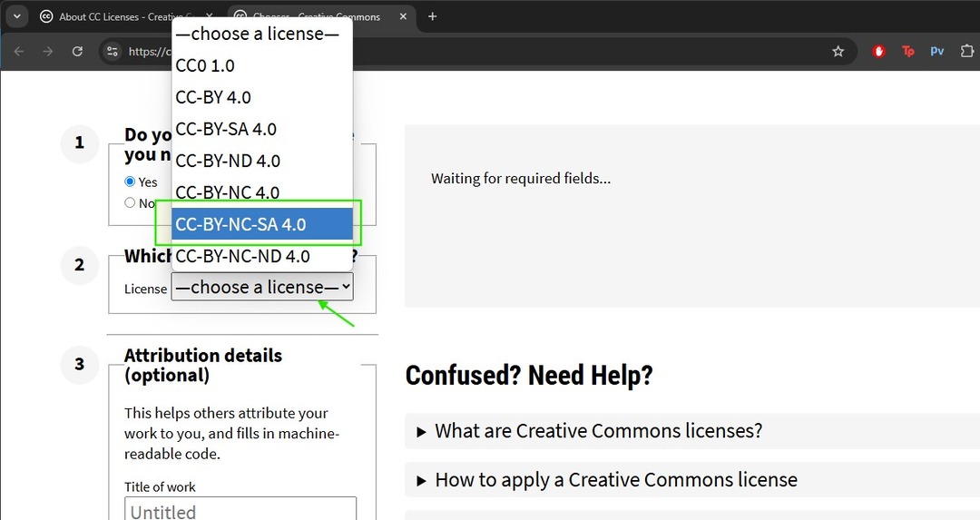Open the Pv extension icon

pyautogui.click(x=936, y=51)
